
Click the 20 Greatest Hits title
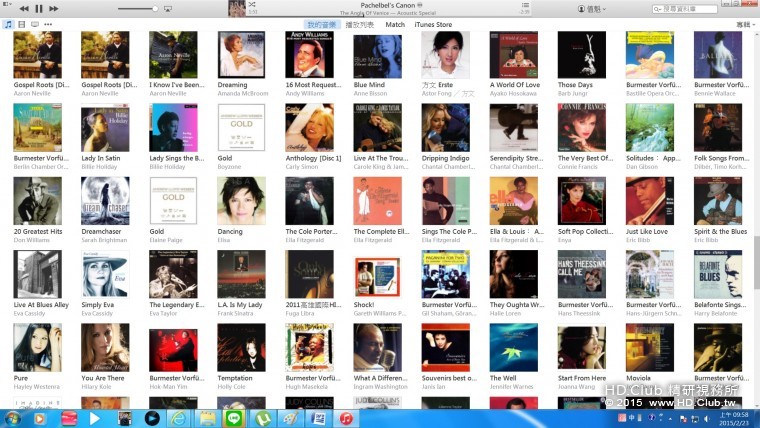38,232
